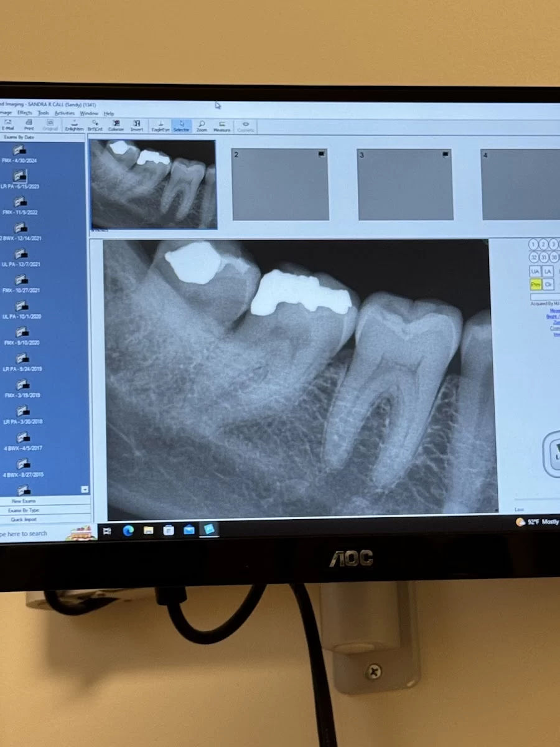Open Task View on the taskbar
560x747 pixels.
point(107,531)
